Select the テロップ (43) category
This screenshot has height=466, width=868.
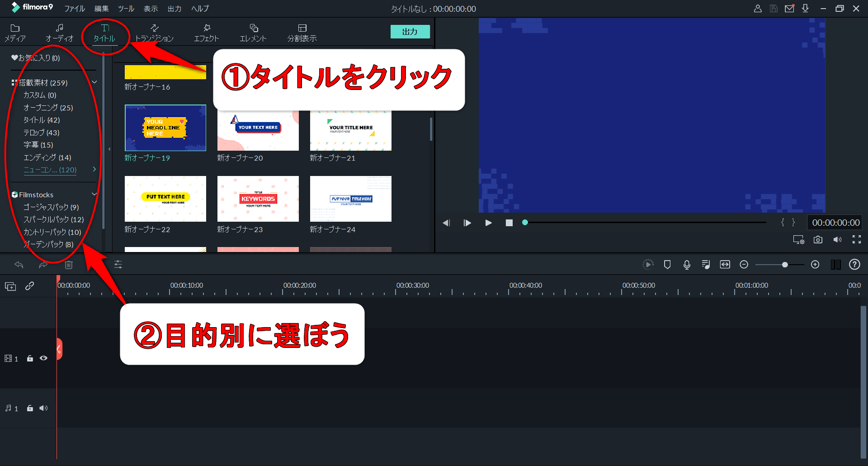point(42,133)
